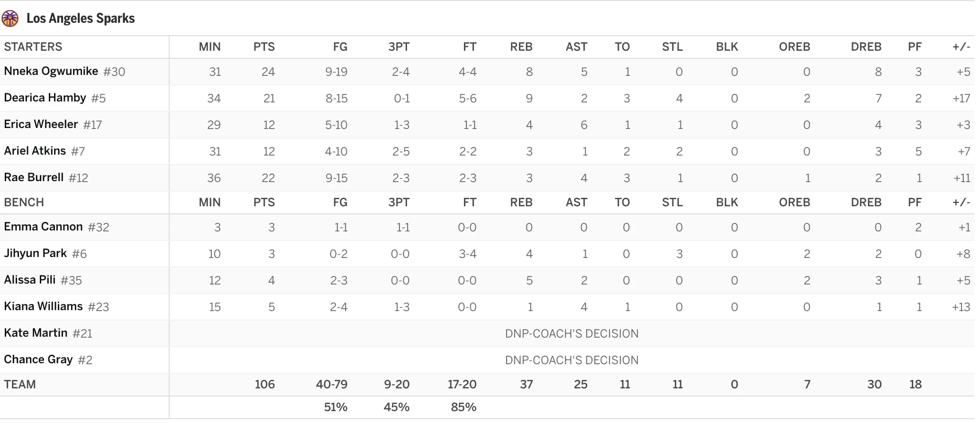Click on Chance Gray's name

click(x=38, y=359)
